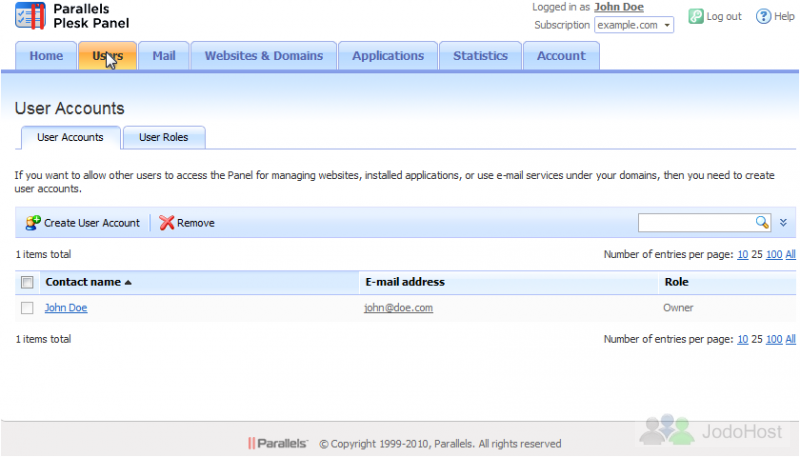
Task: Click the search magnifier icon
Action: (762, 222)
